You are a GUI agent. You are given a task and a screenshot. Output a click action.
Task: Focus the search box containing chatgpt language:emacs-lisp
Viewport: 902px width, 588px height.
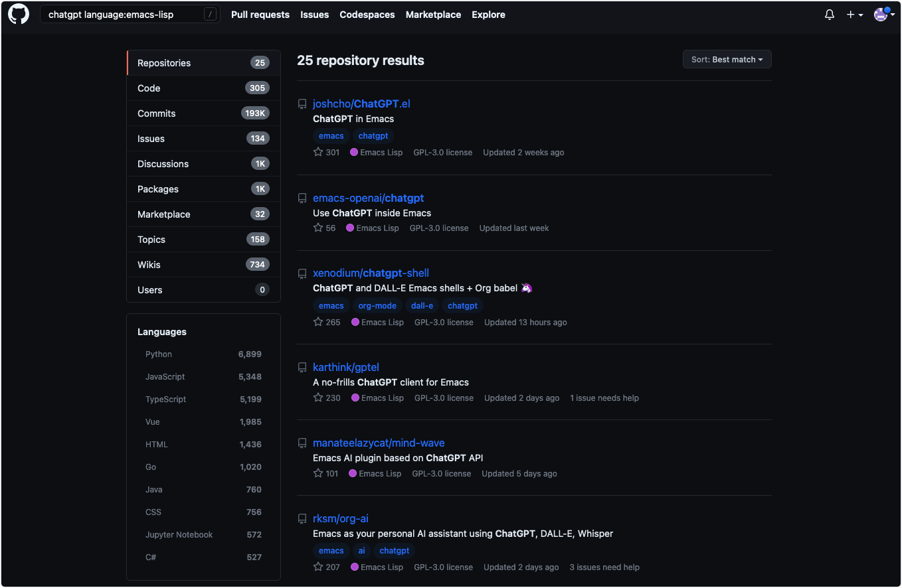(x=130, y=15)
